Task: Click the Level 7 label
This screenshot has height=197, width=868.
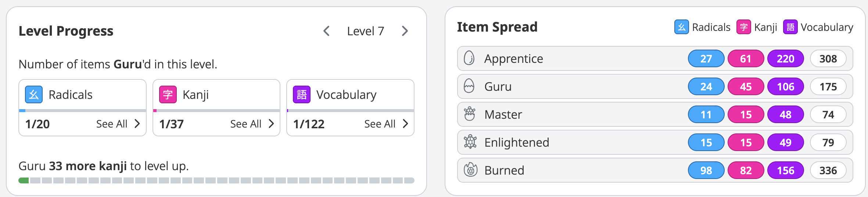Action: (x=366, y=31)
